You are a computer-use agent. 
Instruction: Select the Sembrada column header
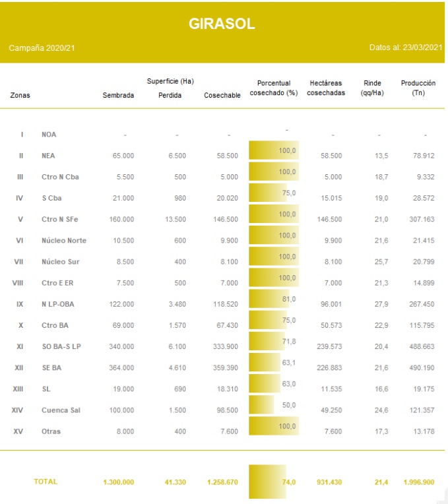(x=118, y=95)
